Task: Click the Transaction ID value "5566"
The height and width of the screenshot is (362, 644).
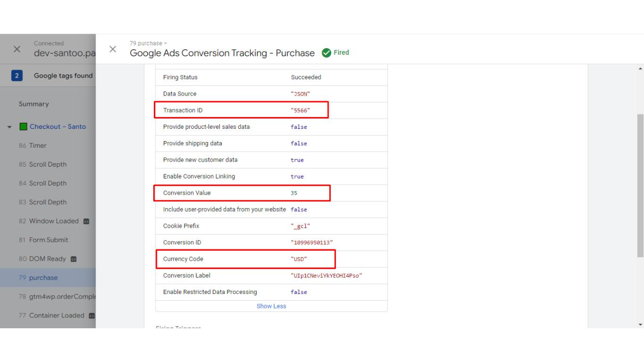Action: click(x=301, y=110)
